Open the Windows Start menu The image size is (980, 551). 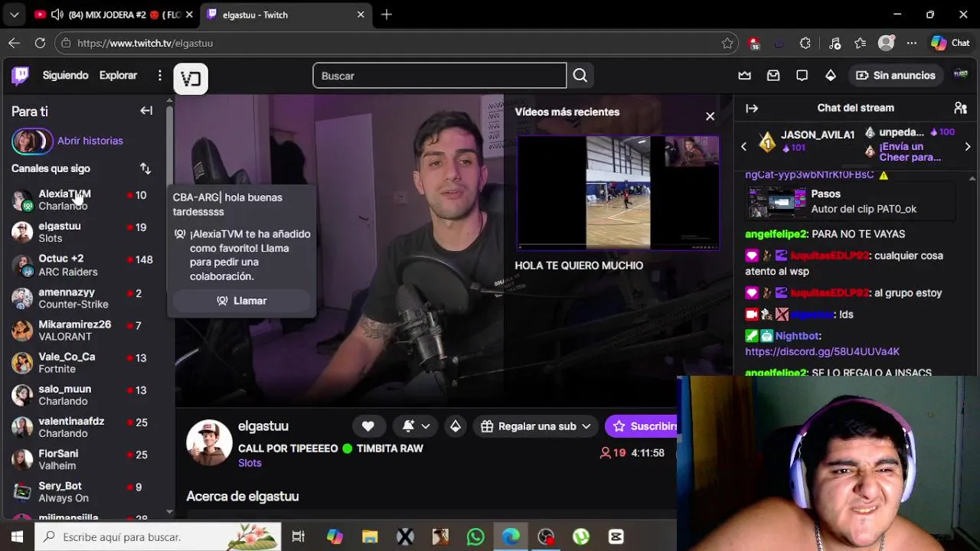17,536
